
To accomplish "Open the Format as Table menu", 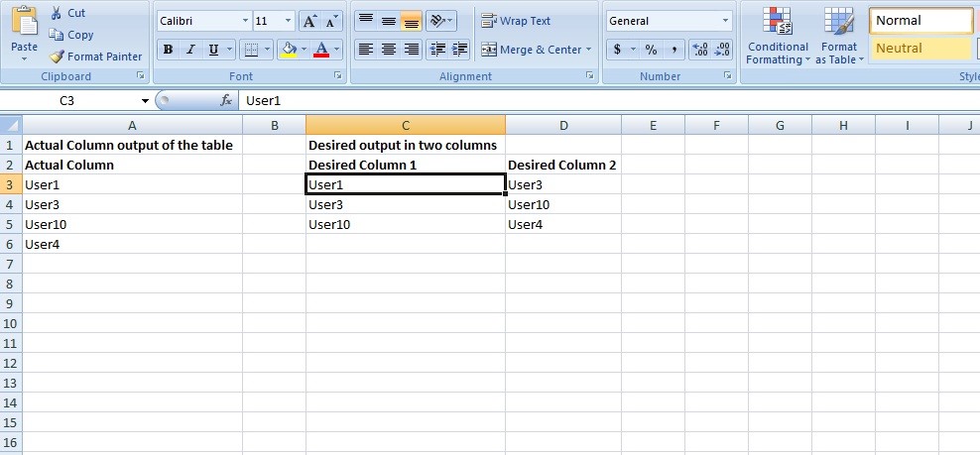I will [x=839, y=38].
